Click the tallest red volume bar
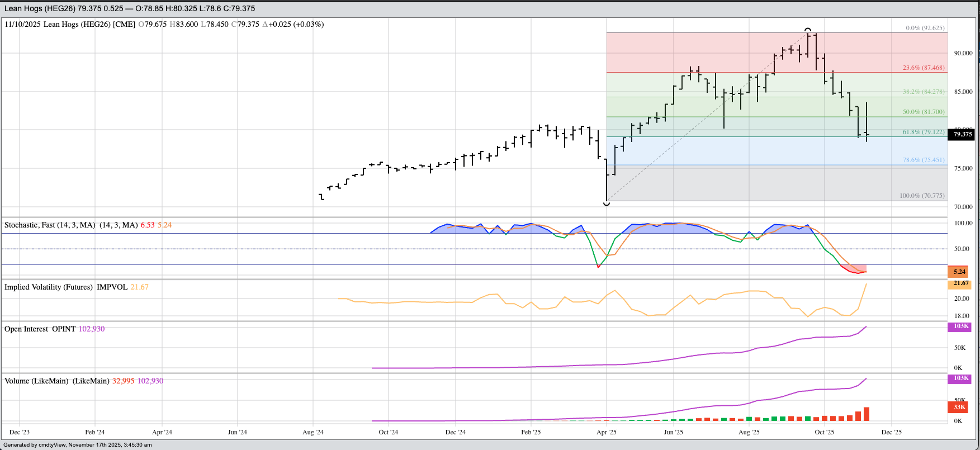Image resolution: width=980 pixels, height=450 pixels. (x=867, y=414)
